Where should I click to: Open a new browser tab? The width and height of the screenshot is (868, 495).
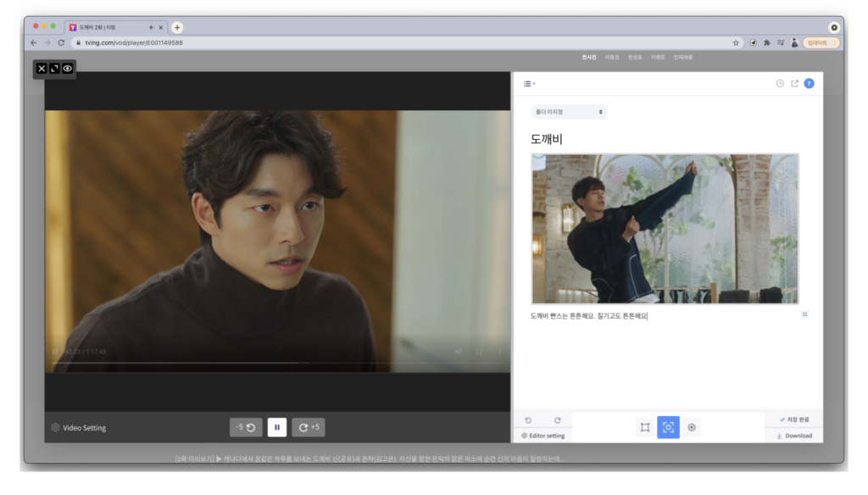pyautogui.click(x=177, y=27)
